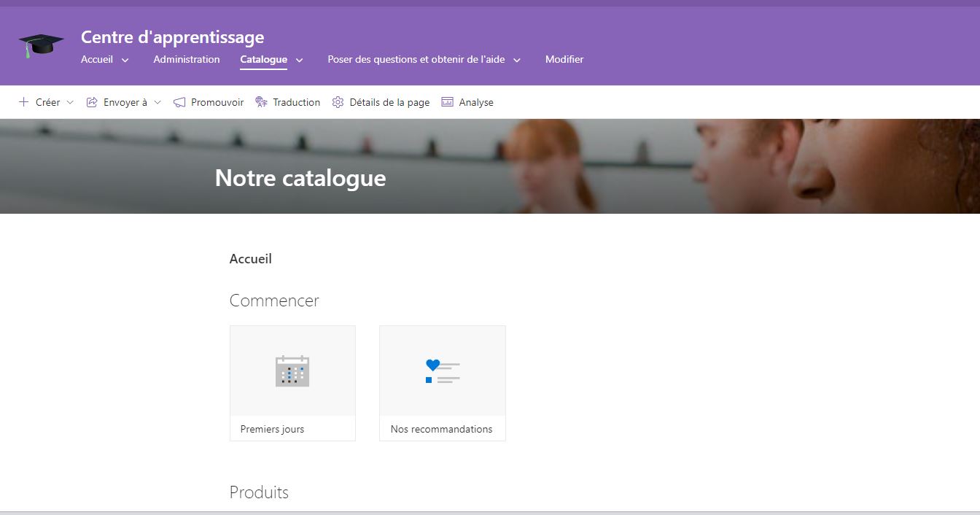The width and height of the screenshot is (980, 515).
Task: Click the Promouvoir command label
Action: point(217,102)
